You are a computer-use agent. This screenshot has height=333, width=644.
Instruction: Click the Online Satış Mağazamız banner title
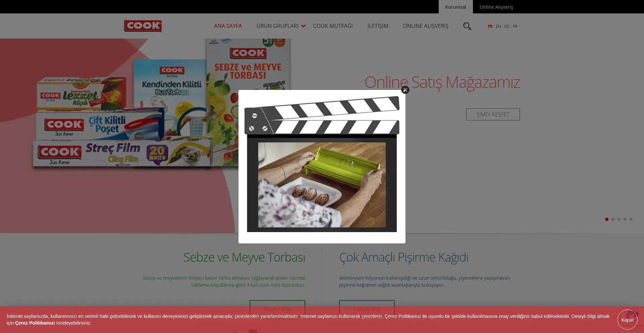pos(442,82)
